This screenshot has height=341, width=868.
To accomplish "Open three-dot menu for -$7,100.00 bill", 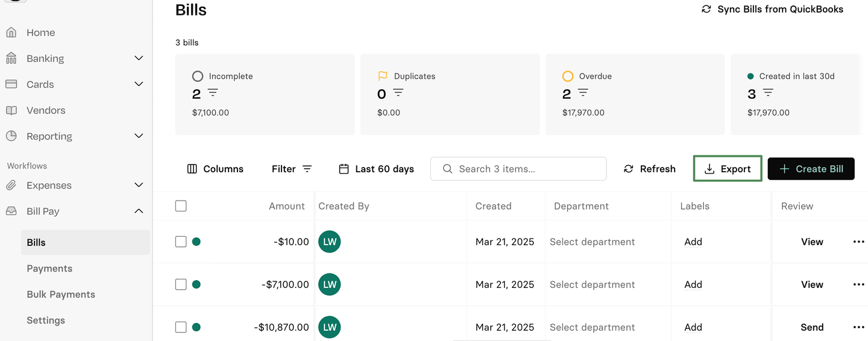I will (x=858, y=285).
